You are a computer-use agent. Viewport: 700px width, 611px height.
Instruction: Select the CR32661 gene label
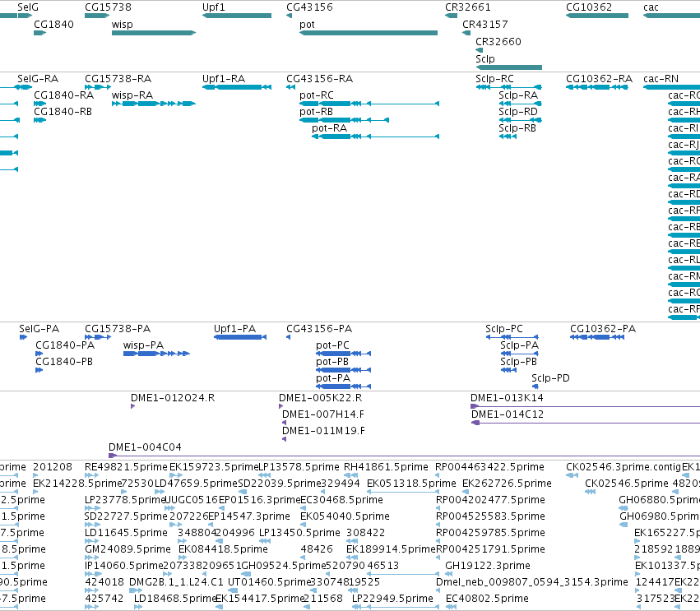(x=468, y=7)
